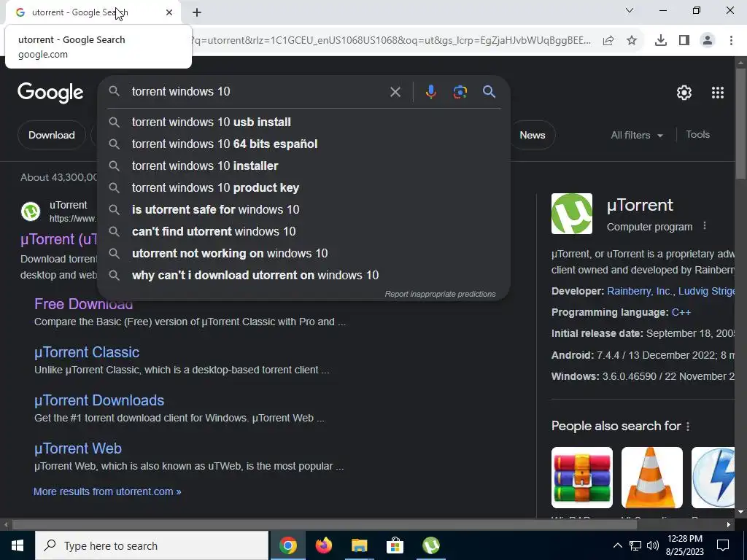747x560 pixels.
Task: Open µTorrent app in the taskbar
Action: coord(430,545)
